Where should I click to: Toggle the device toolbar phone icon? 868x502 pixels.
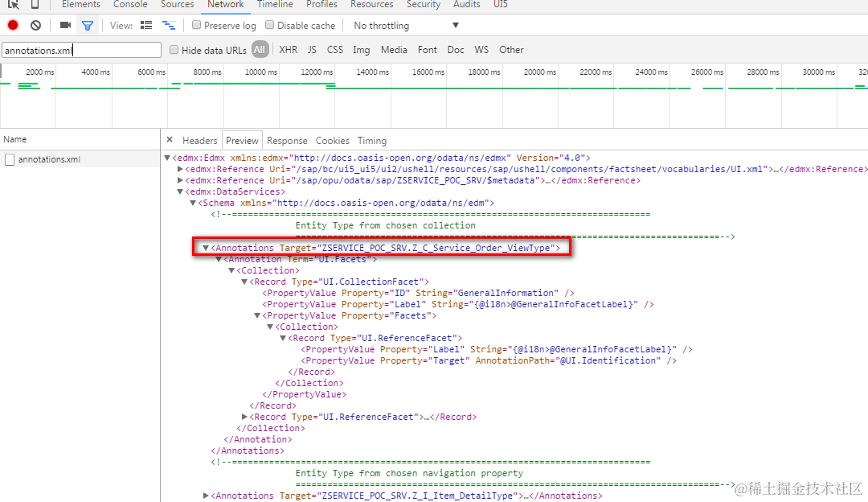coord(35,5)
